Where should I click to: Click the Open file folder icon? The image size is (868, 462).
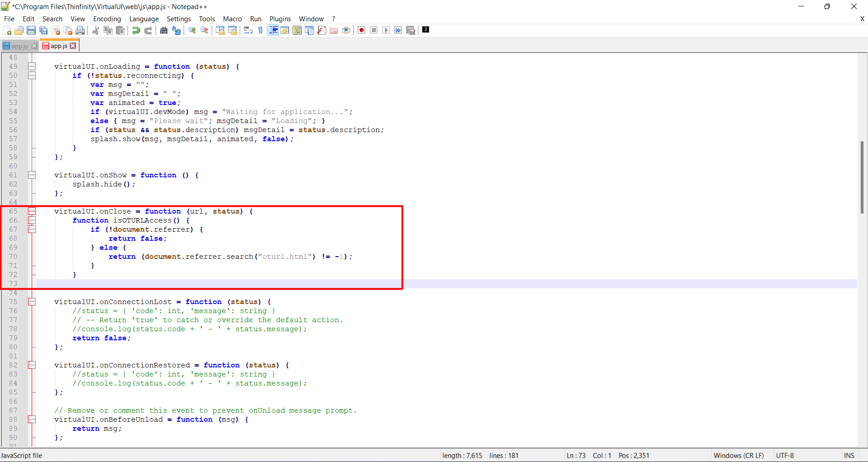[19, 30]
